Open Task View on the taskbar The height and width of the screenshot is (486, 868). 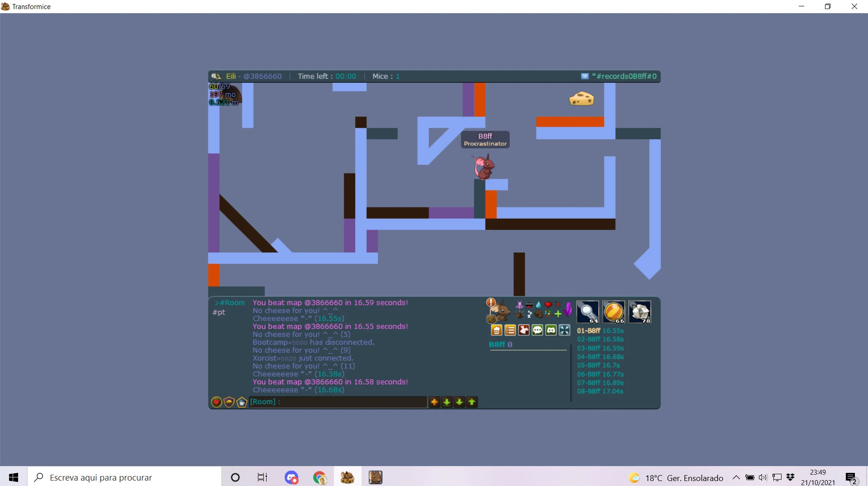tap(262, 477)
